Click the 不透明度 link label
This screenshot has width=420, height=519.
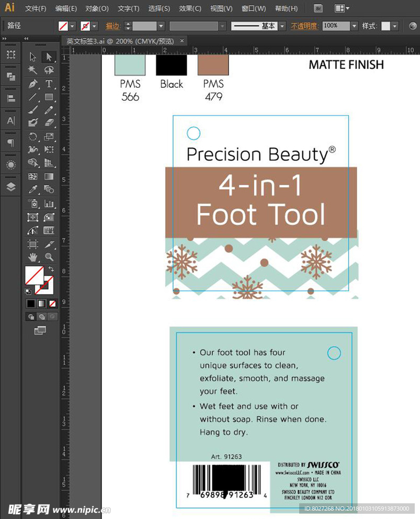[x=304, y=26]
